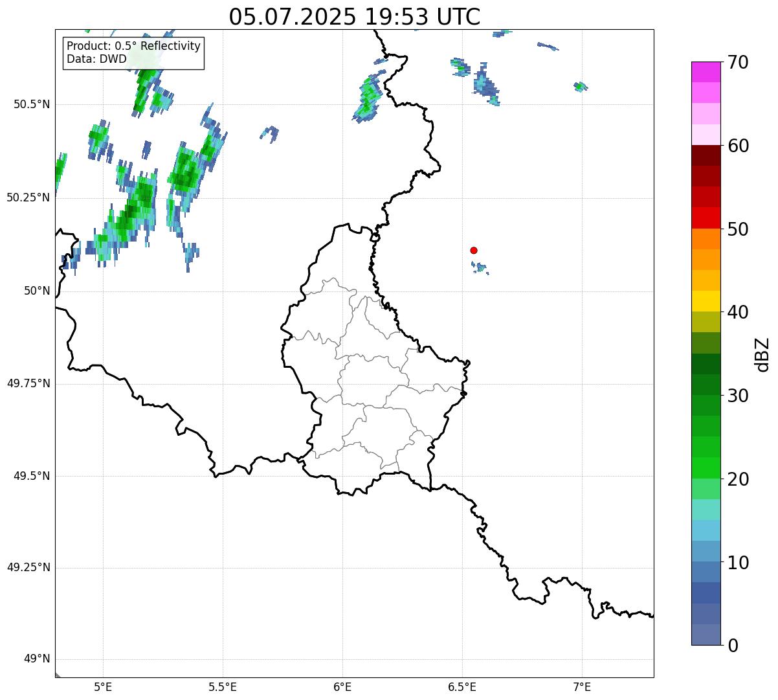Click the Product: 0.5° Reflectivity label
The image size is (778, 700).
(133, 47)
